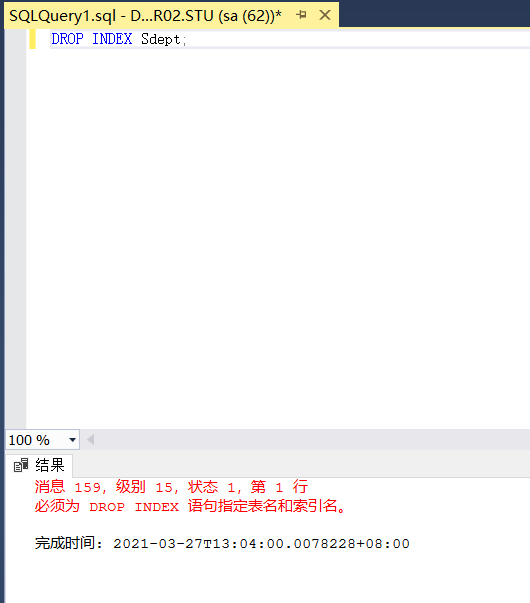
Task: Click the gray editor margin gutter
Action: [15, 231]
